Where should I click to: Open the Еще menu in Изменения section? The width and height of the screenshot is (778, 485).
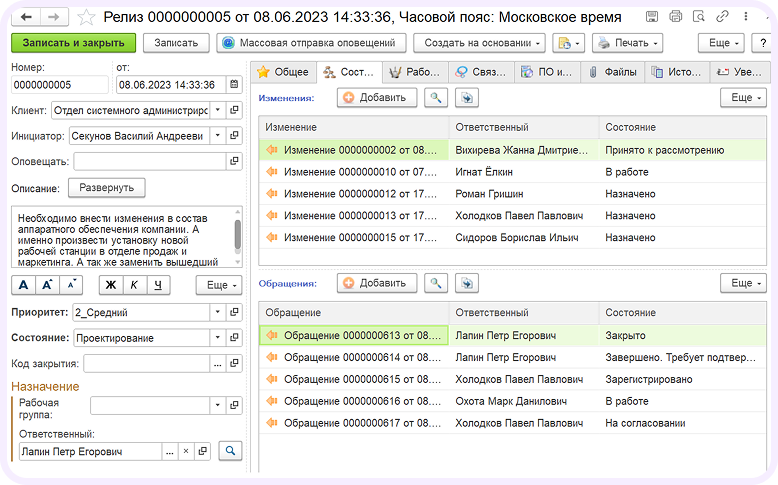(x=743, y=98)
